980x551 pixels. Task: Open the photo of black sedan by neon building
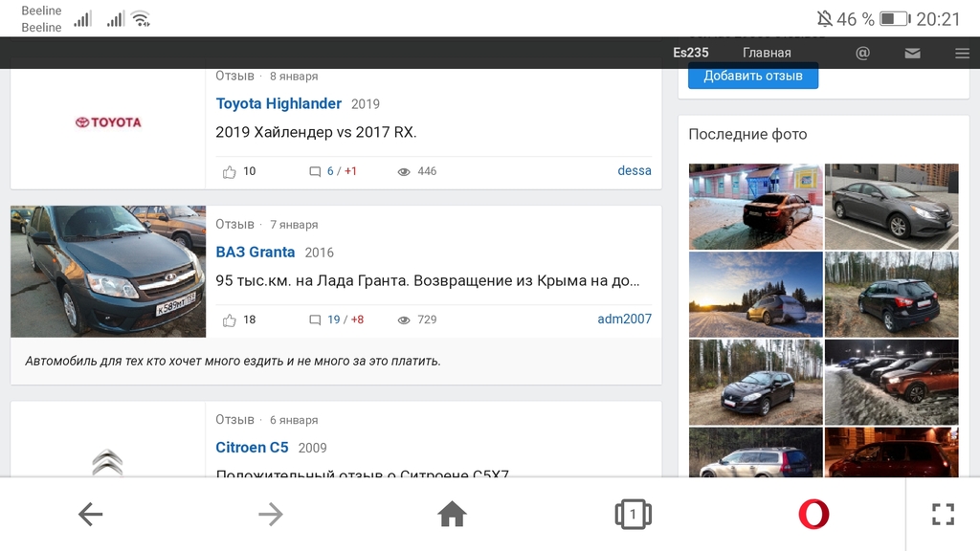coord(756,207)
